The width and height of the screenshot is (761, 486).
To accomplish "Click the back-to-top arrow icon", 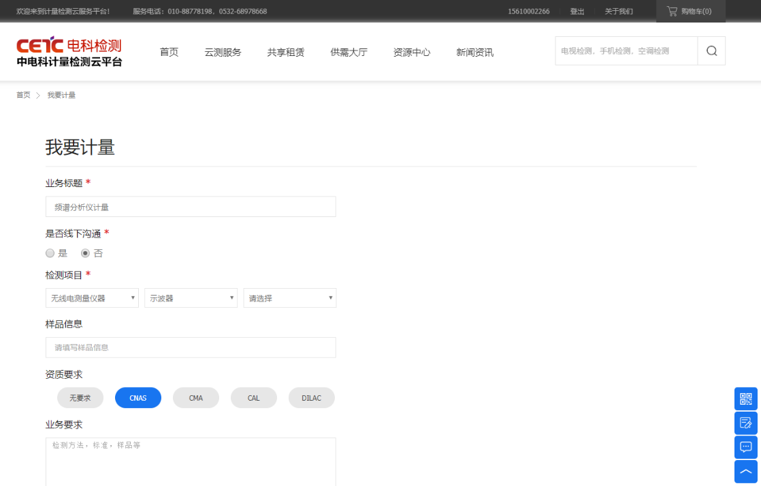I will [x=745, y=471].
